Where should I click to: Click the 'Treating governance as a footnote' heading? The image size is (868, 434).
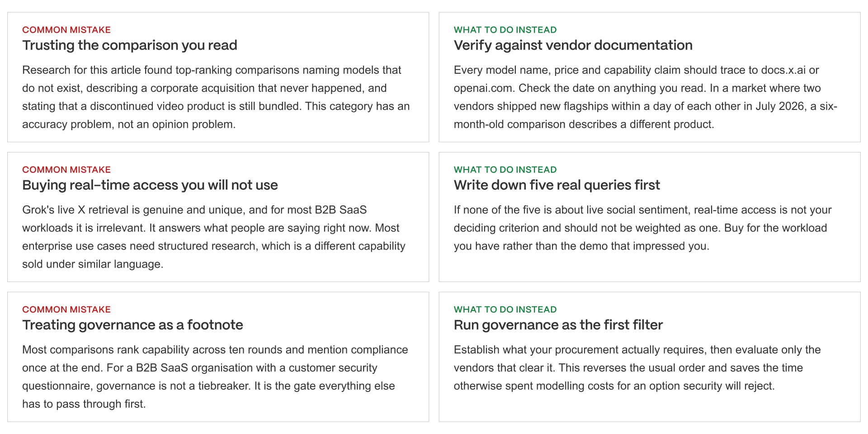[132, 325]
